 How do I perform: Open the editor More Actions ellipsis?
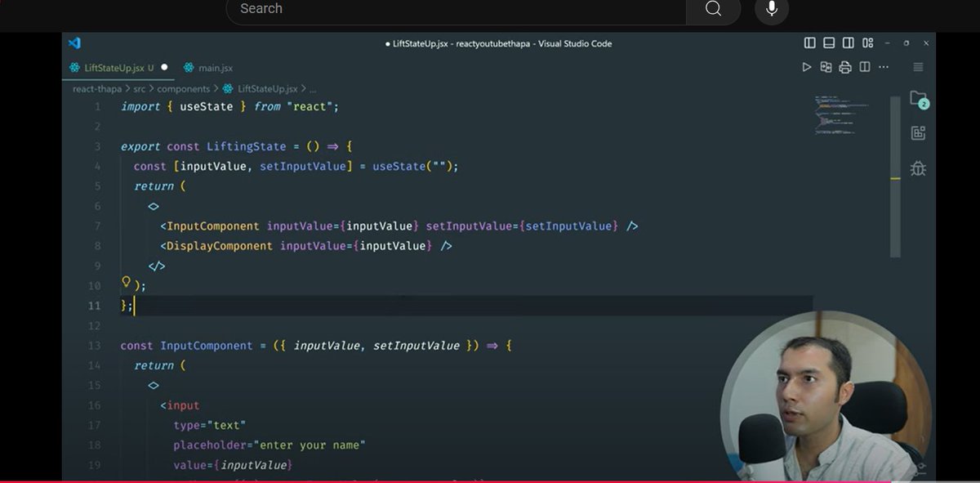(x=884, y=67)
